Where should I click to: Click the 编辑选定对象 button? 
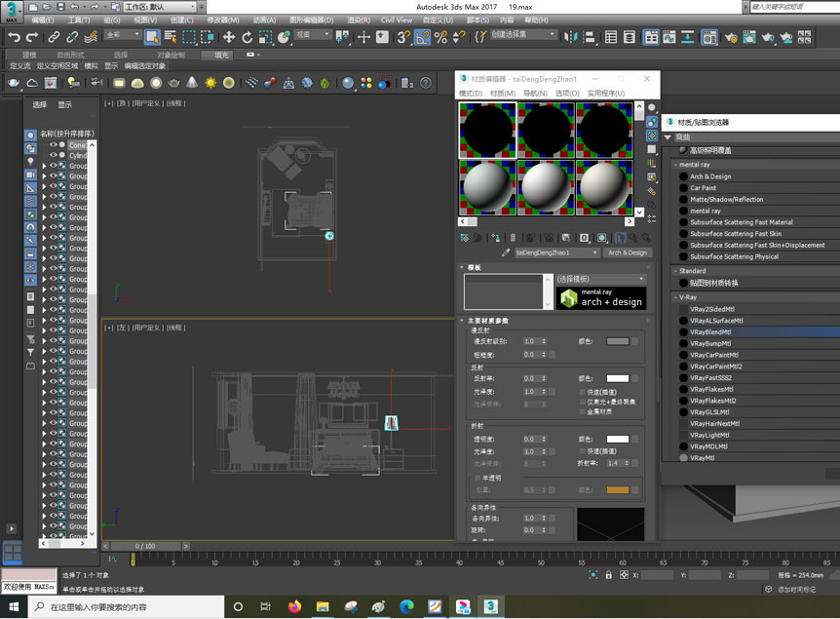pos(145,66)
